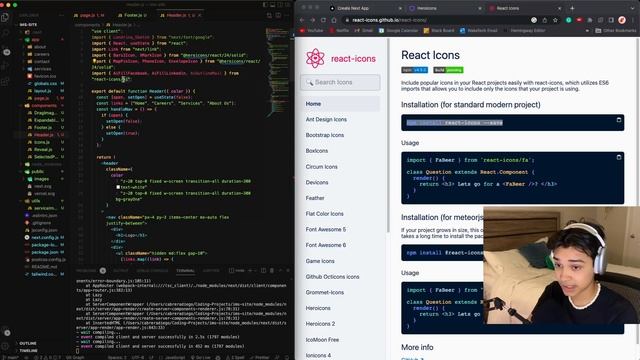
Task: Open package.json in Explorer
Action: [x=44, y=252]
